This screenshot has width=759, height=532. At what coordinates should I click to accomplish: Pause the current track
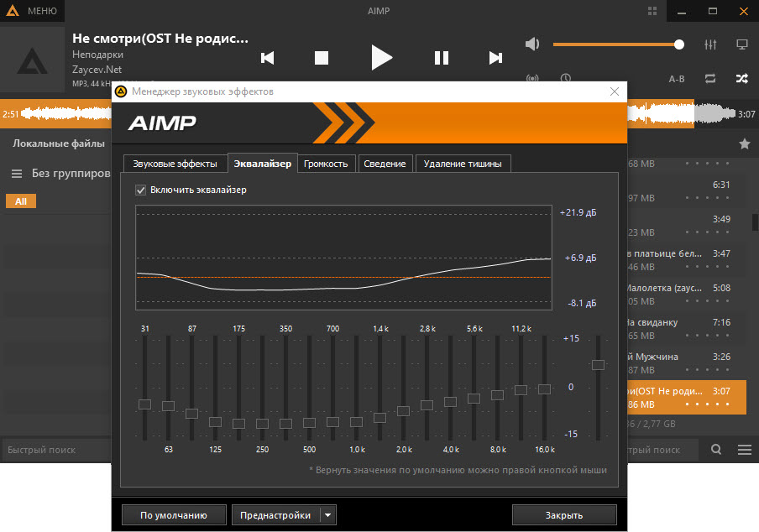442,58
